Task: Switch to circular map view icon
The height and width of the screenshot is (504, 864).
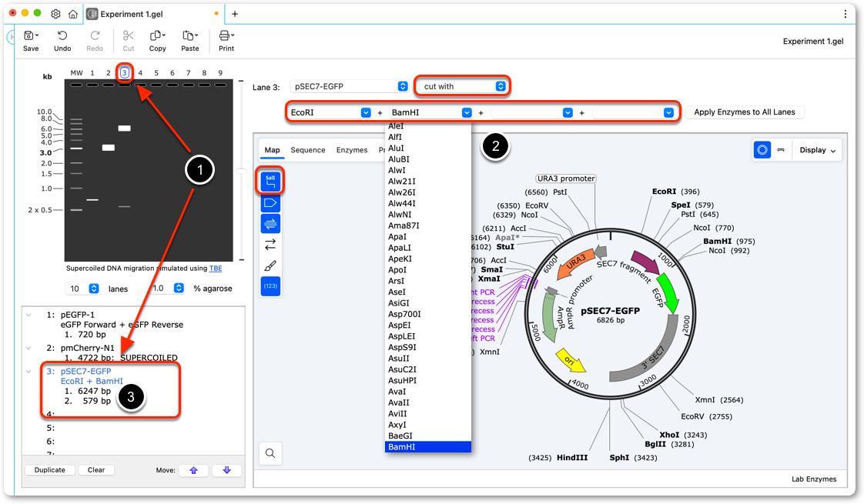Action: (762, 150)
